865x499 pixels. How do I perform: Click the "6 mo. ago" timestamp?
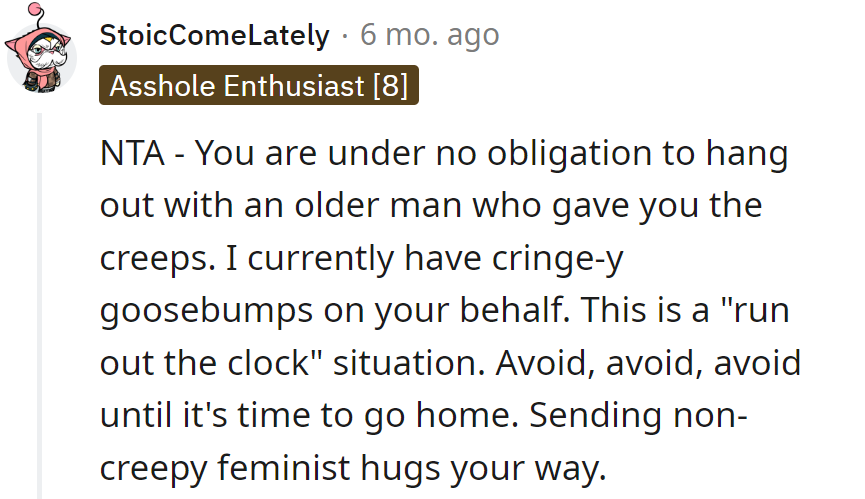429,36
